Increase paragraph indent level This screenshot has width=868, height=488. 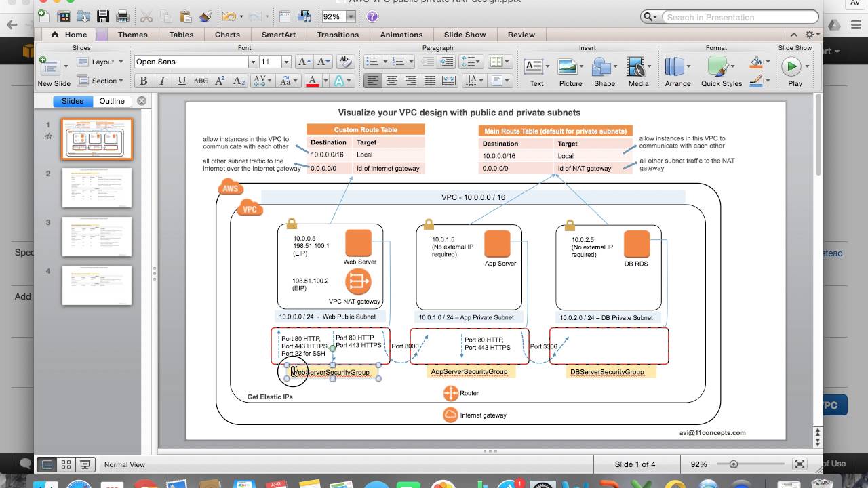(446, 62)
